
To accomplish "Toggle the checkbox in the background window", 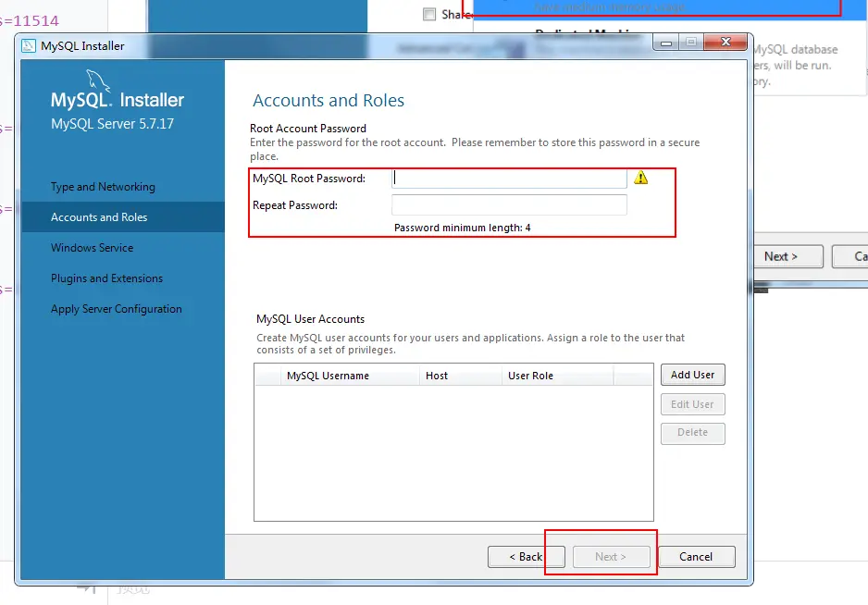I will (x=429, y=15).
